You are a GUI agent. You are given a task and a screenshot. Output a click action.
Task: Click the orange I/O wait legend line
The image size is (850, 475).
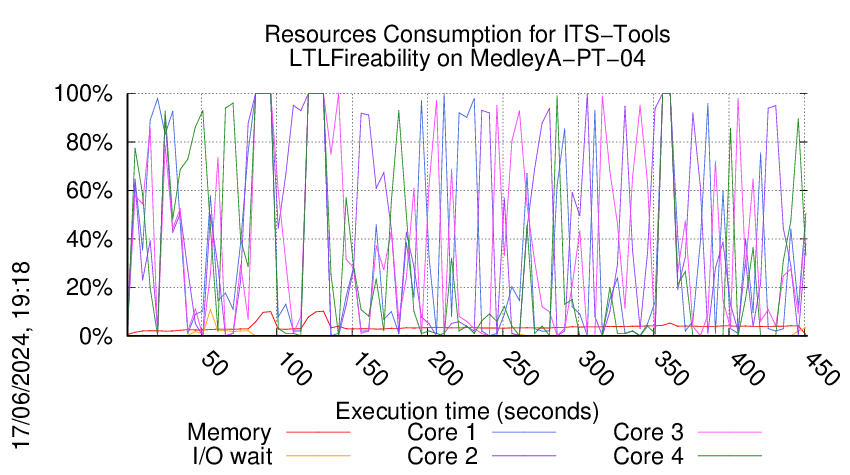[318, 456]
